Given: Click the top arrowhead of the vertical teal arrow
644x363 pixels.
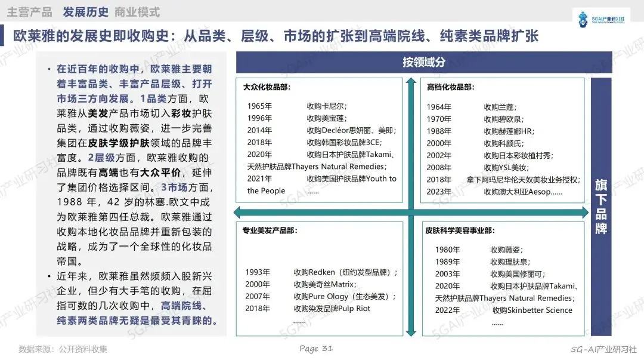Looking at the screenshot, I should point(411,81).
